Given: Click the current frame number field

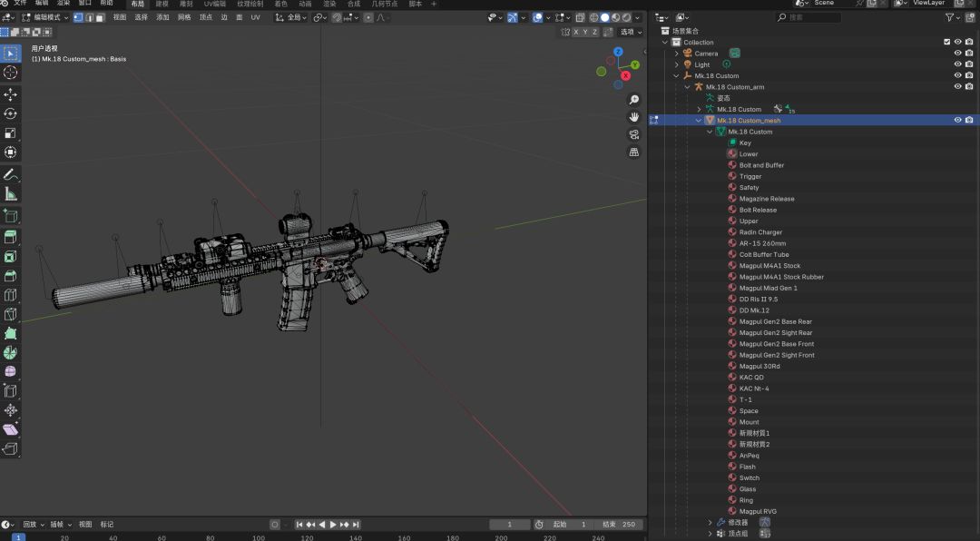Looking at the screenshot, I should [509, 525].
